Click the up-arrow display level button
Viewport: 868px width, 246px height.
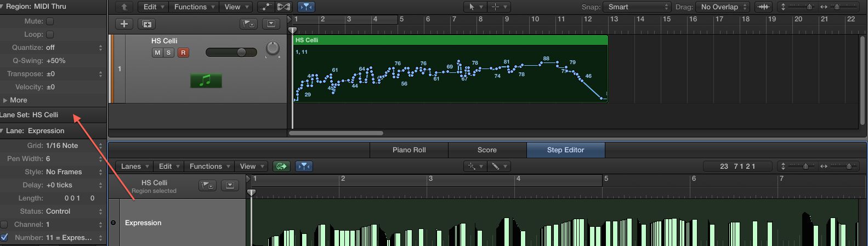click(x=124, y=7)
